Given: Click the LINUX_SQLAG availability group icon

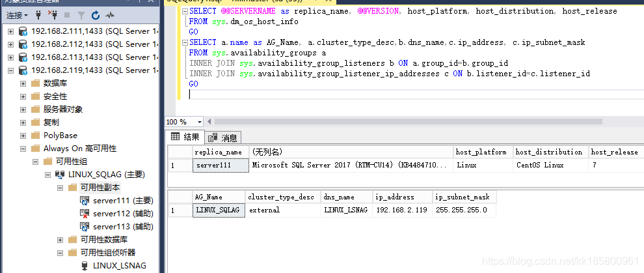Looking at the screenshot, I should [x=60, y=175].
